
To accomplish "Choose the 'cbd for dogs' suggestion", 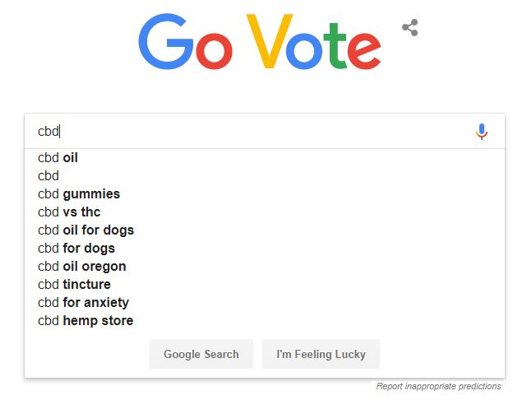I will coord(265,248).
